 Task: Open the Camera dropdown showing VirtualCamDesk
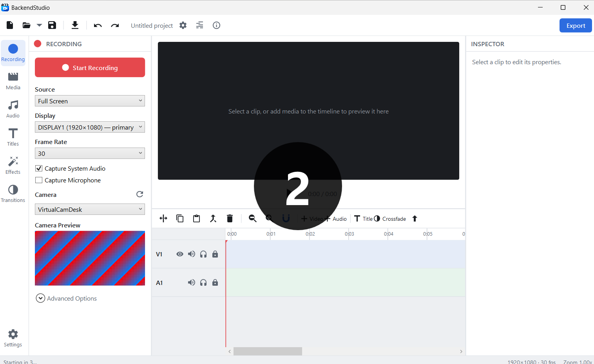click(x=90, y=209)
